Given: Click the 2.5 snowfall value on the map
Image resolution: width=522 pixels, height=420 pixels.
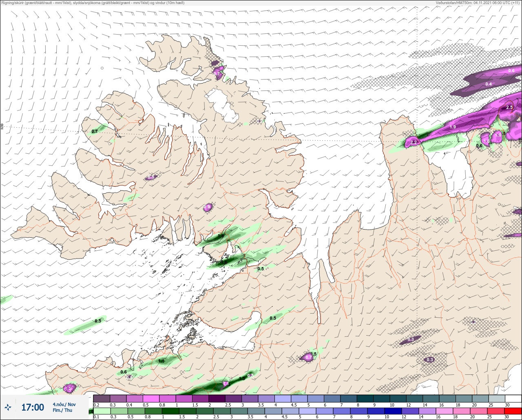Looking at the screenshot, I should point(509,107).
